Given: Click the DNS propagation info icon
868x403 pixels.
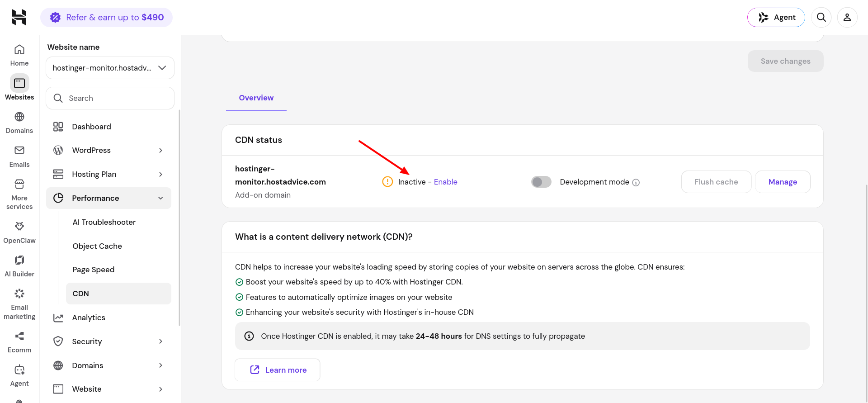Looking at the screenshot, I should click(x=249, y=336).
